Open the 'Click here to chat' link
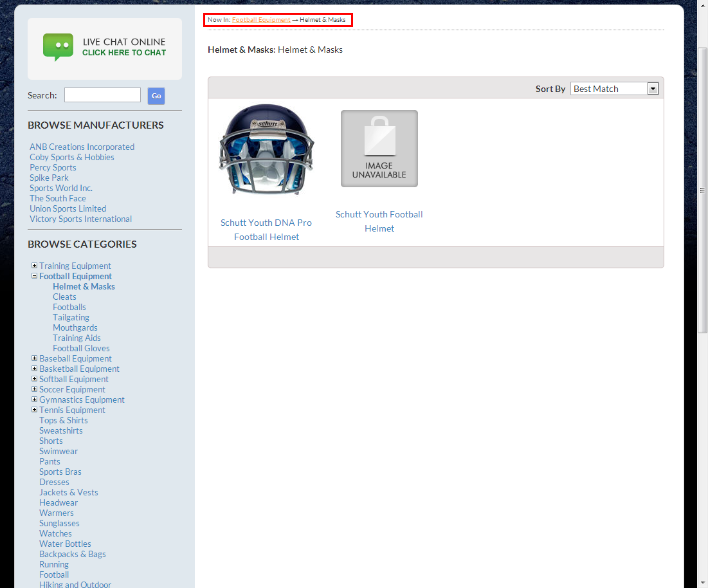 pyautogui.click(x=123, y=52)
